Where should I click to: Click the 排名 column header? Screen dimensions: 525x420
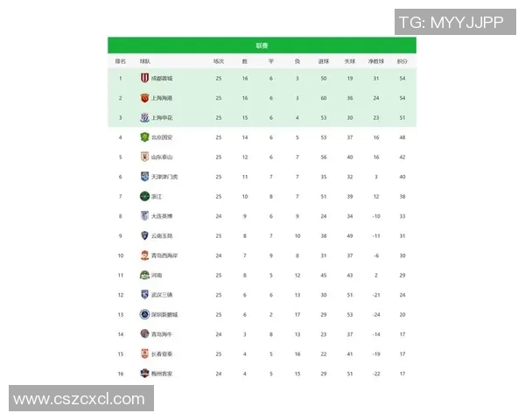121,61
